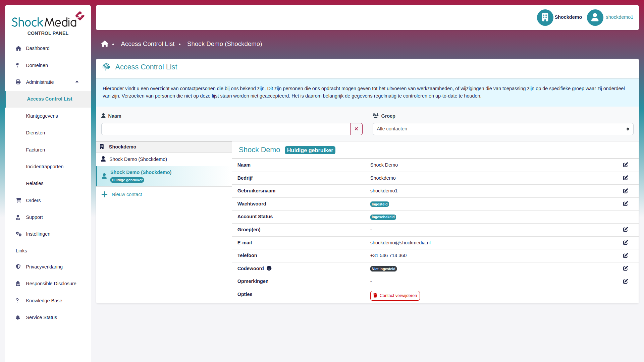
Task: Open the shockdemo1 user avatar icon
Action: point(595,17)
